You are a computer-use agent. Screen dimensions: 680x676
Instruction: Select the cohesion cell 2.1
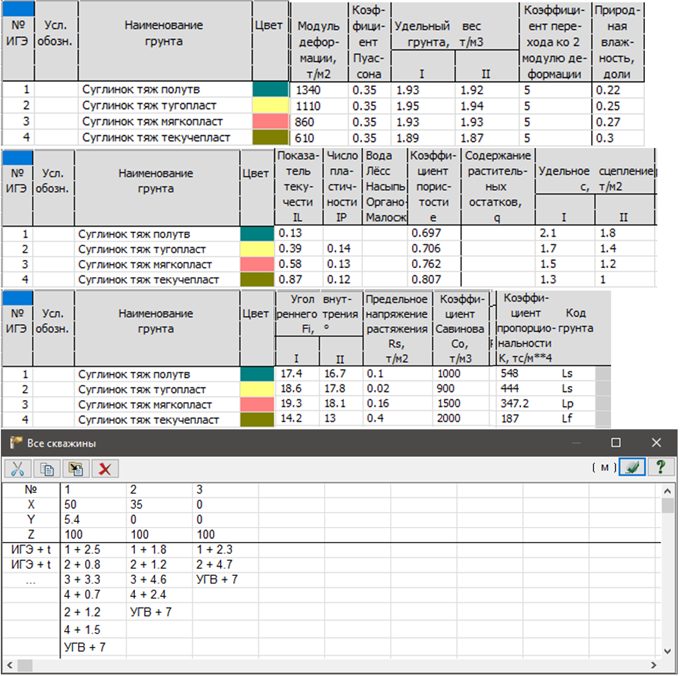(x=565, y=233)
